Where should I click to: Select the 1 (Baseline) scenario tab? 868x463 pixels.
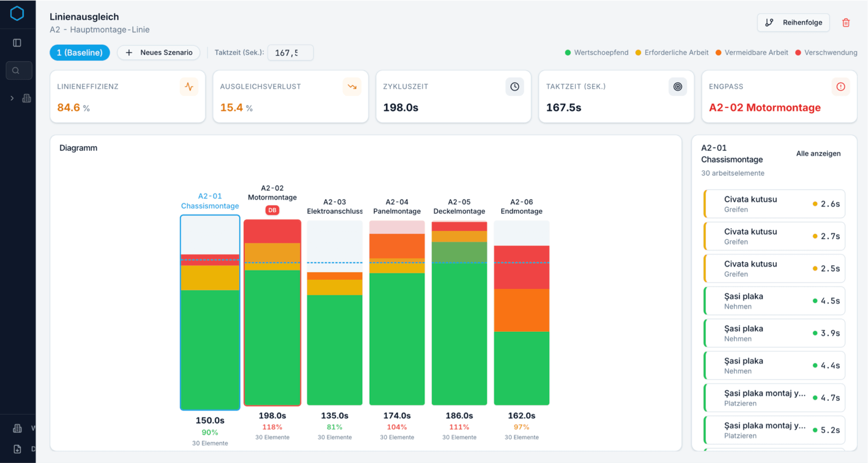[x=80, y=53]
